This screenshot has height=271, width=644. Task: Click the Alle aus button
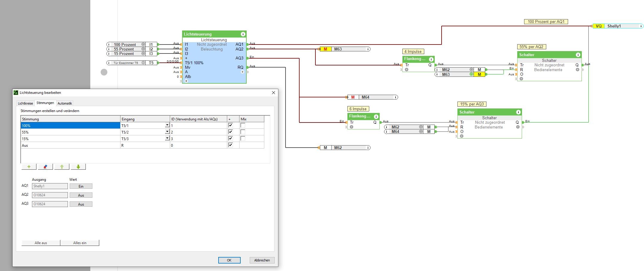41,243
